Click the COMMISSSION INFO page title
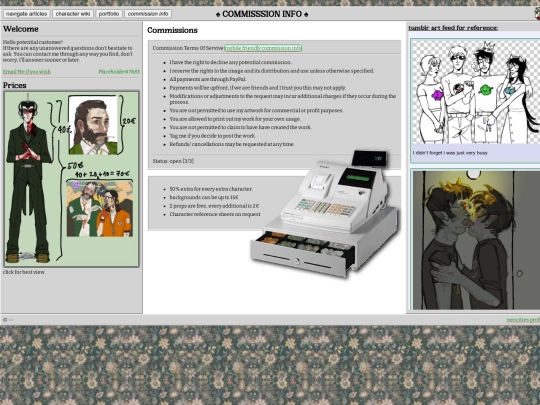 [x=262, y=14]
